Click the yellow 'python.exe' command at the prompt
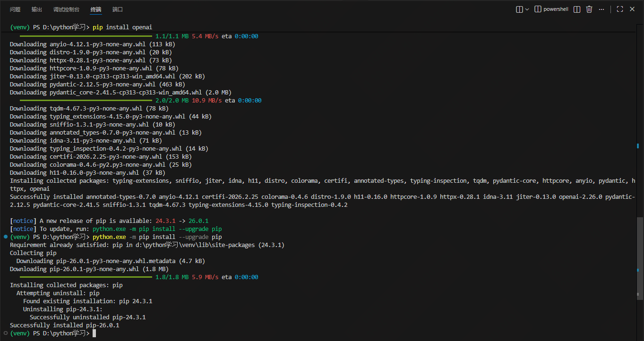The height and width of the screenshot is (341, 644). click(109, 237)
